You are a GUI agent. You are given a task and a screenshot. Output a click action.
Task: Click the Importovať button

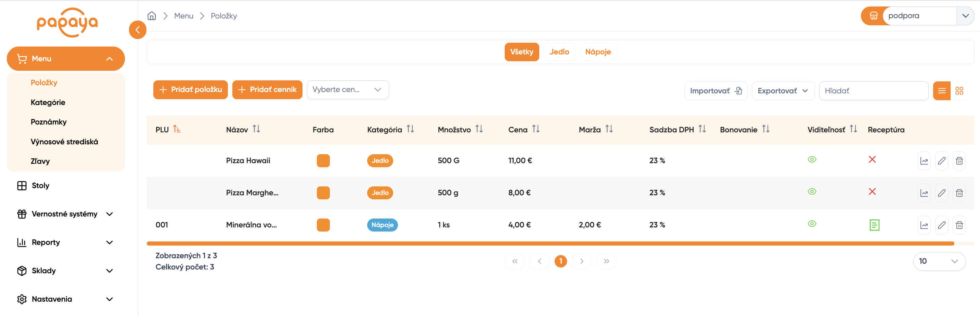tap(715, 91)
